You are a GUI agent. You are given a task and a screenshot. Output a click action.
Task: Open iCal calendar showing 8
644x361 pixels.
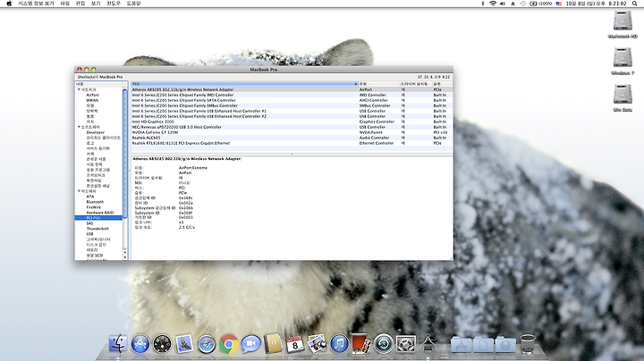(x=295, y=344)
